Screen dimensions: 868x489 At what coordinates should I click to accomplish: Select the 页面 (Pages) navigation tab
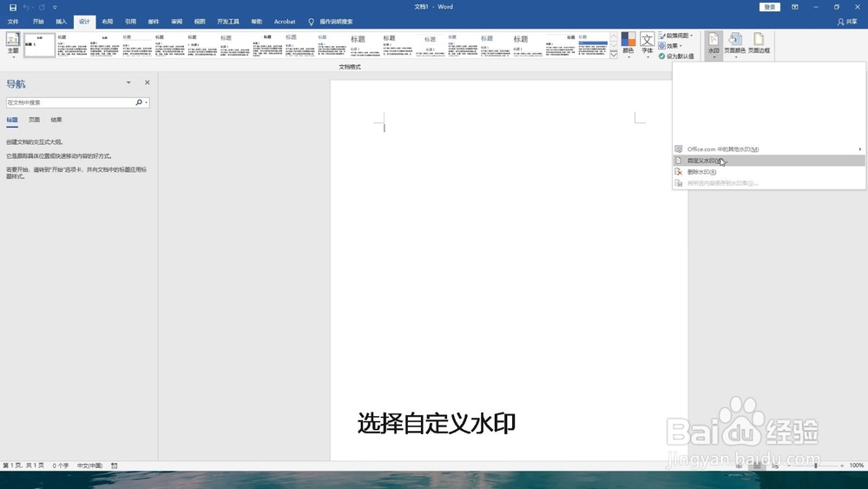tap(35, 120)
